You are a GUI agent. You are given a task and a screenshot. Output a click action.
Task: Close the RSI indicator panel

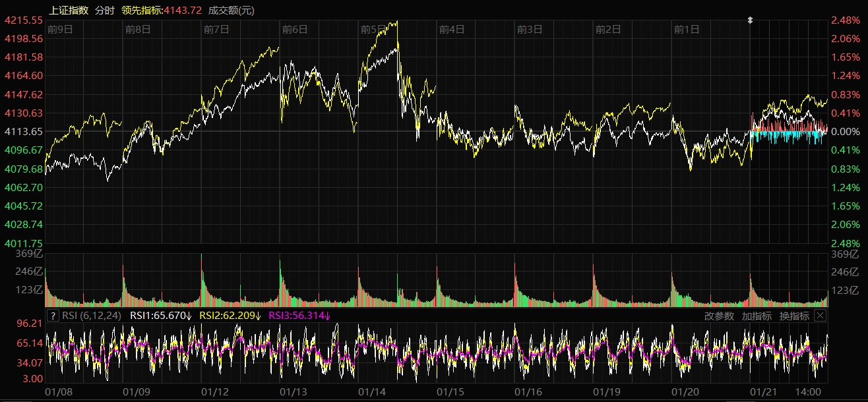(x=819, y=316)
